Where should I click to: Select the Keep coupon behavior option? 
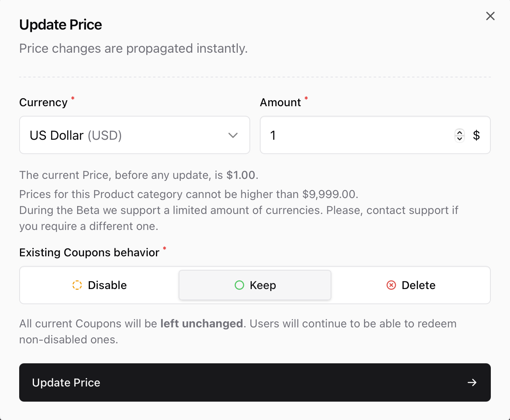click(255, 285)
